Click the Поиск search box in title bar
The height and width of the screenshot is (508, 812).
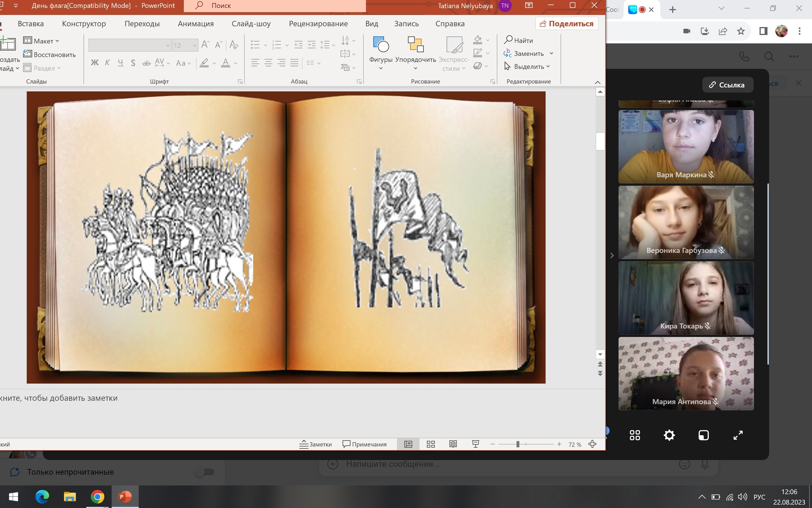[275, 6]
